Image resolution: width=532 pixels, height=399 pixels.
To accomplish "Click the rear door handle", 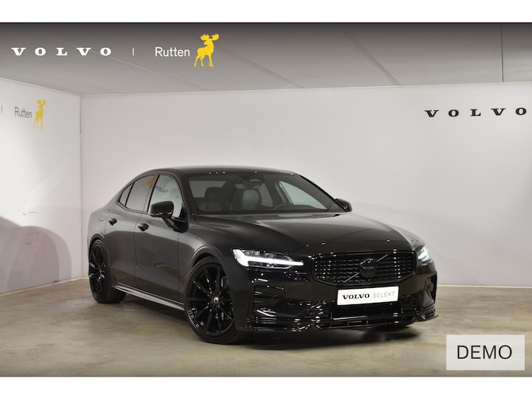I will [113, 221].
